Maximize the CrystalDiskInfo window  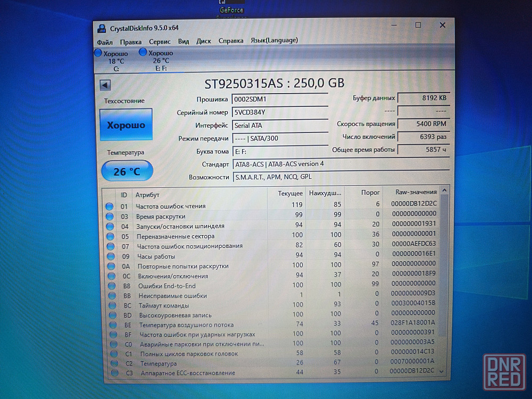[418, 25]
